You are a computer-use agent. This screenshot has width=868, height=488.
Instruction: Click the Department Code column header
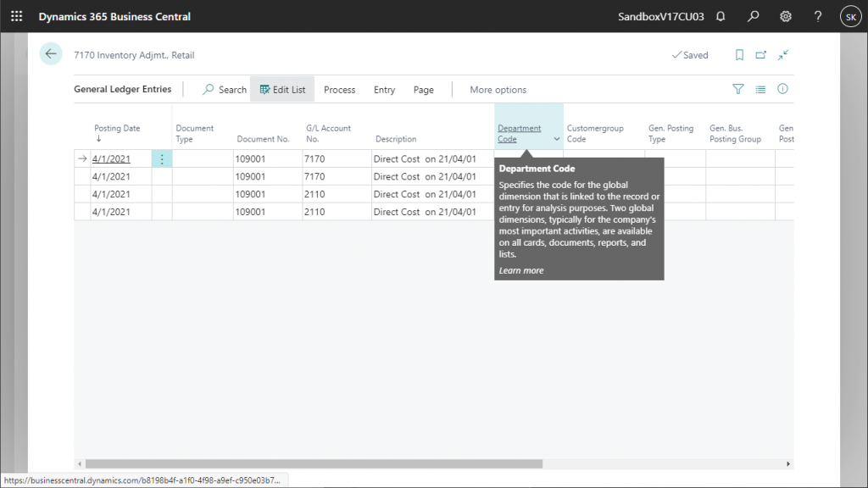coord(519,133)
